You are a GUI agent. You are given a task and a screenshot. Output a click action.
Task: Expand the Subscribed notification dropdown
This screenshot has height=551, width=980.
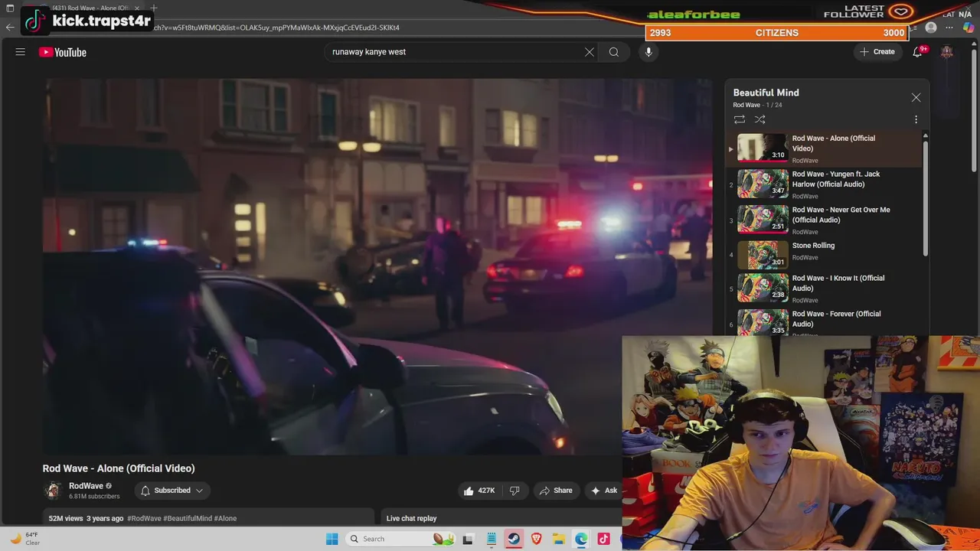point(172,491)
